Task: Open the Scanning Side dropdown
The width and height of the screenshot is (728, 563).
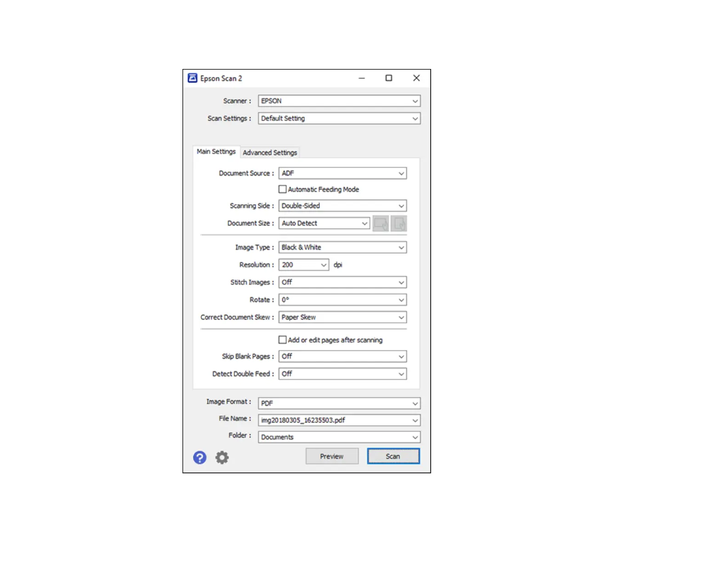Action: (342, 206)
